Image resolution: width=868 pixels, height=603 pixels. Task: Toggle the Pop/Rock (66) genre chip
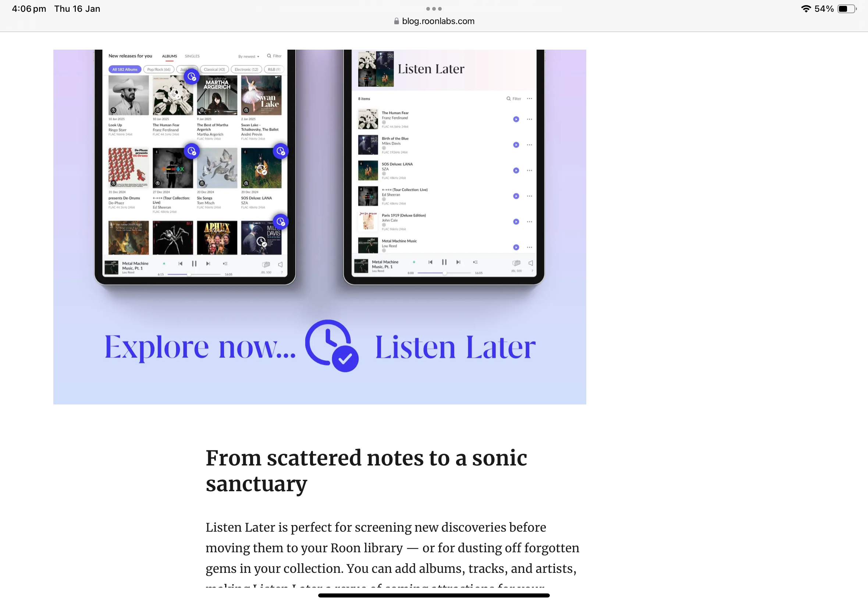159,69
